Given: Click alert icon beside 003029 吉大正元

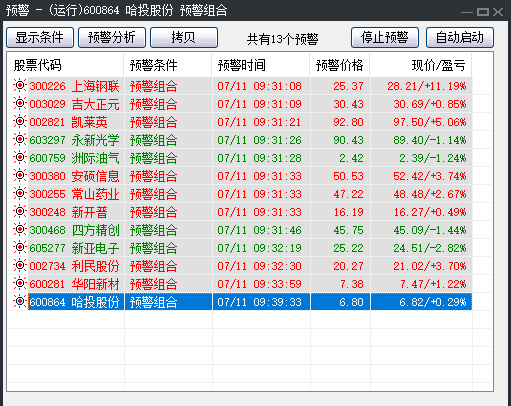Looking at the screenshot, I should 20,104.
